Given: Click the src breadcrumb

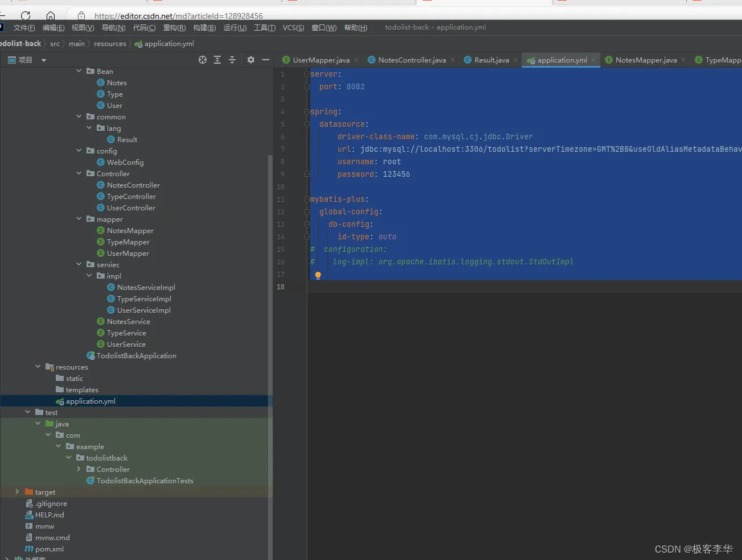Looking at the screenshot, I should [x=55, y=44].
